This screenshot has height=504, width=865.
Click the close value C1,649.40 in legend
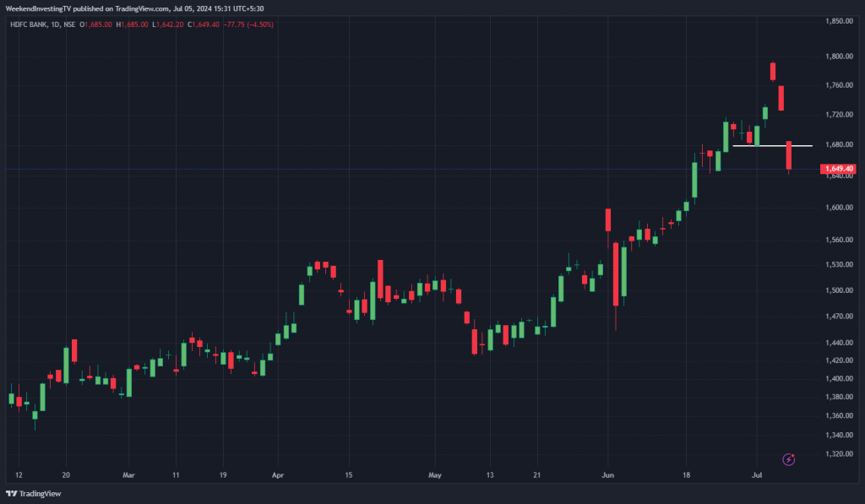coord(203,24)
